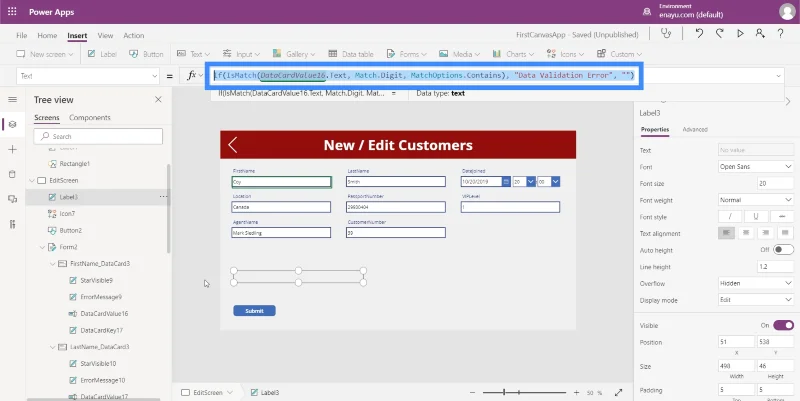Click the Font size value field
Image resolution: width=800 pixels, height=401 pixels.
[775, 183]
